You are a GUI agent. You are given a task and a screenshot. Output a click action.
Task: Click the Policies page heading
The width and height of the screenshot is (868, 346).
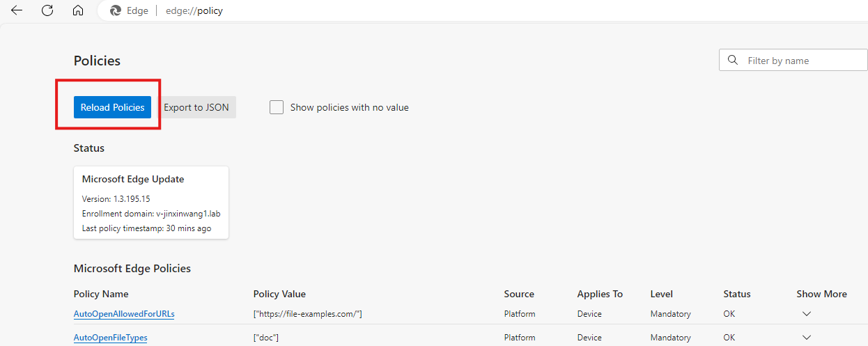point(97,61)
